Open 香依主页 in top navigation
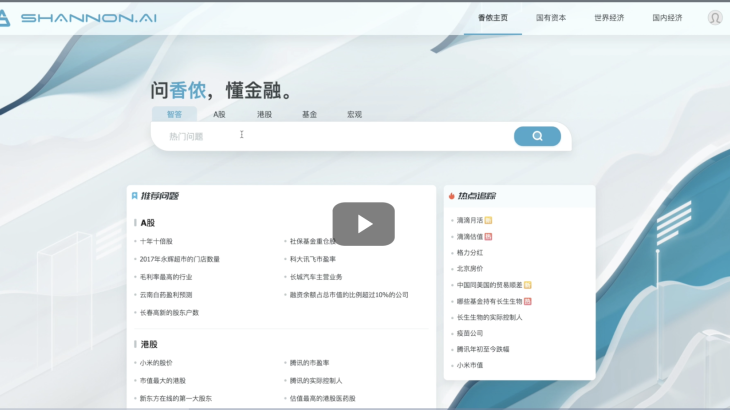The width and height of the screenshot is (730, 410). (493, 18)
